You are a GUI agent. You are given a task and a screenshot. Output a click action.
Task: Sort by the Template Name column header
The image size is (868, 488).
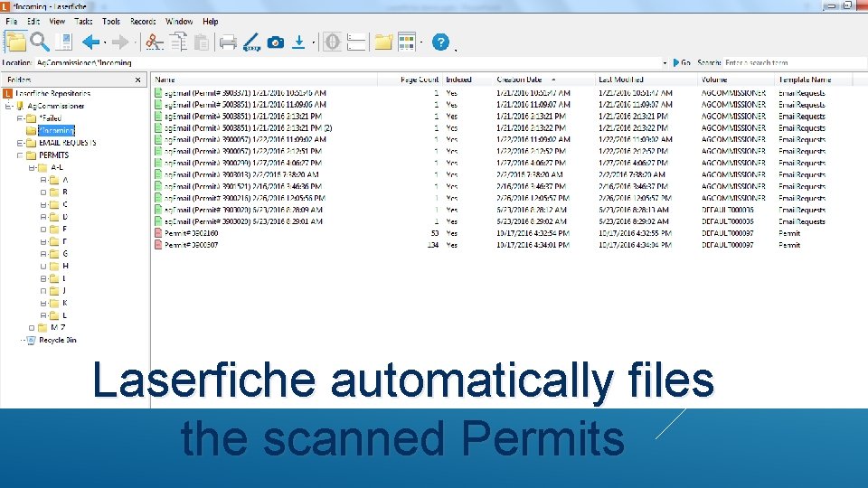click(x=814, y=80)
